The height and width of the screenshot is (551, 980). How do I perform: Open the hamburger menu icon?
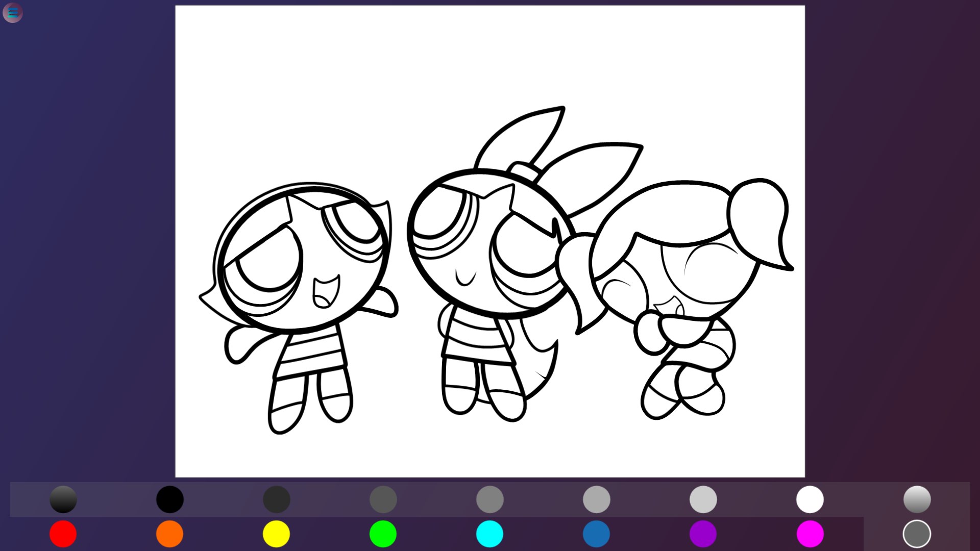[13, 13]
